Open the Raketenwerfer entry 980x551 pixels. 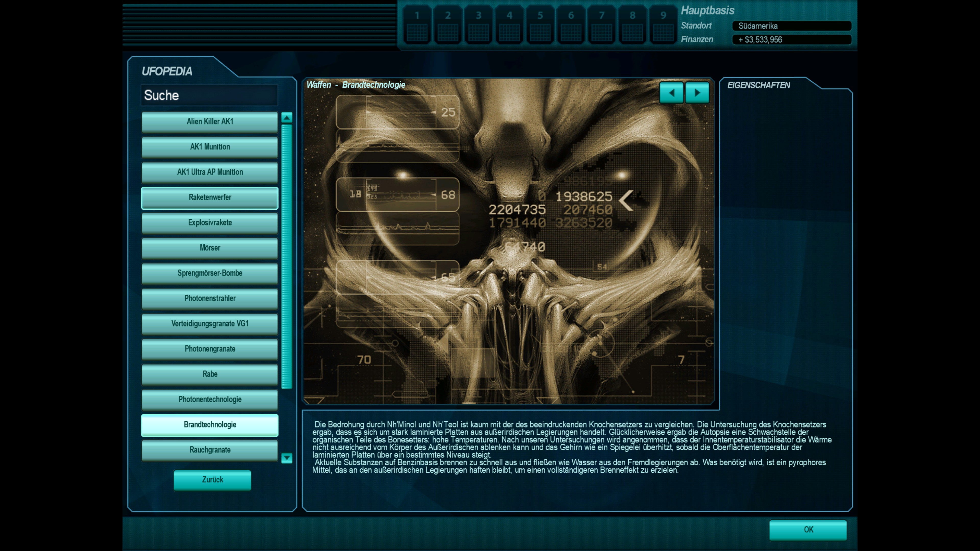point(210,197)
